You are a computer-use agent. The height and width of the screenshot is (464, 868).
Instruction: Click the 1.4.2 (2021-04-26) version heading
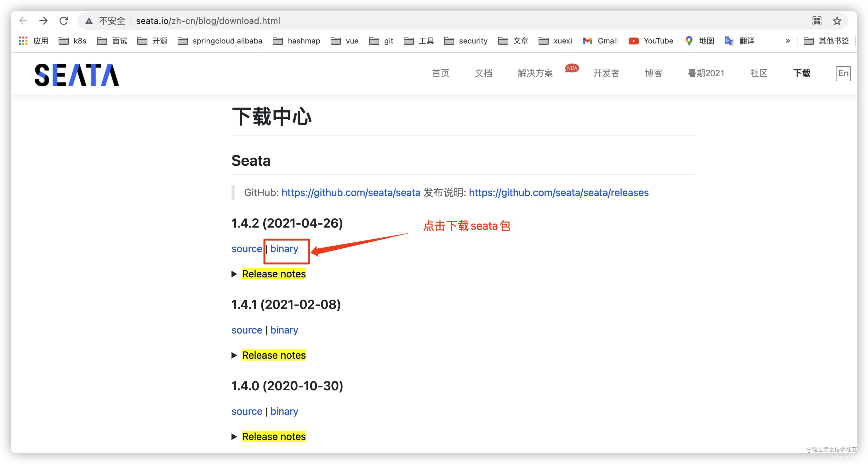(x=287, y=223)
